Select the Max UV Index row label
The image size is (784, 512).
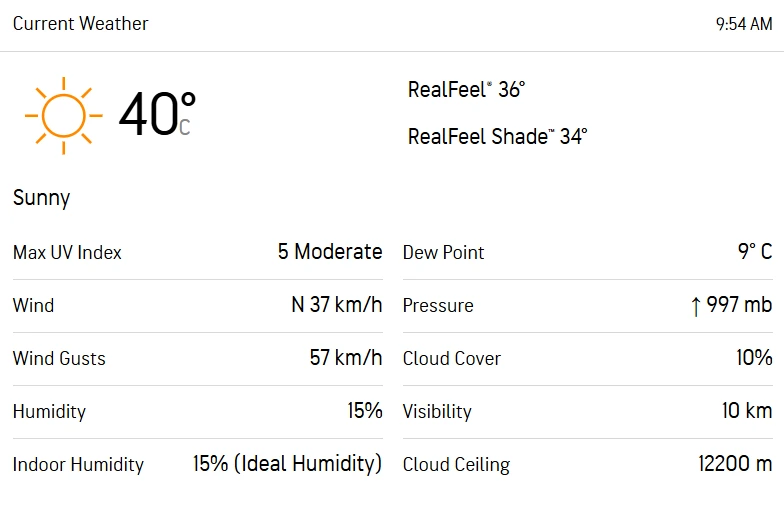[x=67, y=253]
